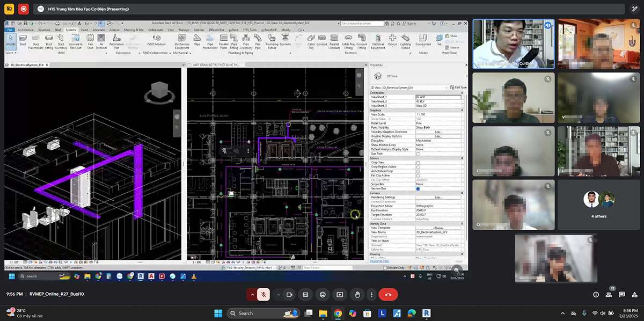Viewport: 644px width, 321px height.
Task: Edit Visibility/Graphics Overrides
Action: point(438,132)
